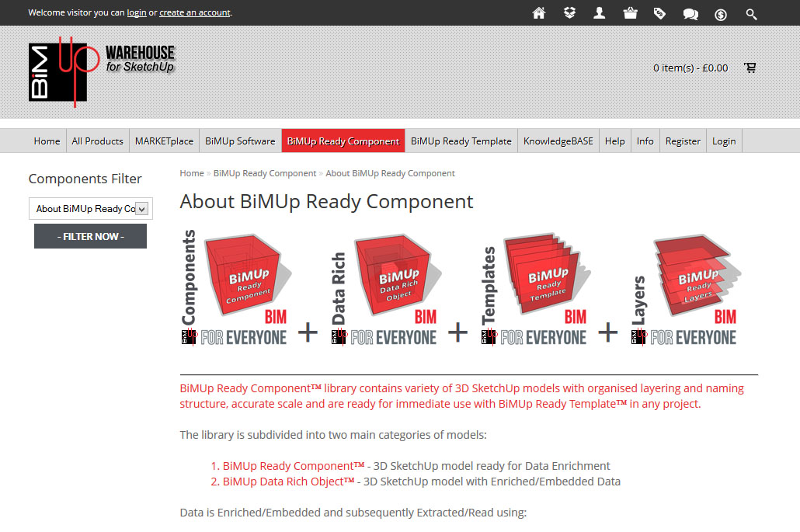Follow the create an account link
This screenshot has height=532, width=800.
[x=195, y=12]
